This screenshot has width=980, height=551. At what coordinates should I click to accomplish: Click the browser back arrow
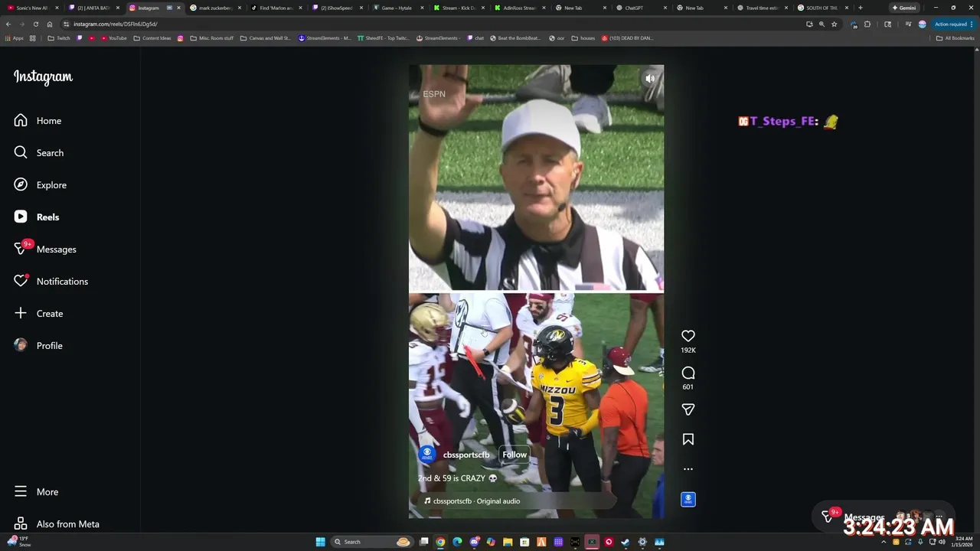pos(8,24)
